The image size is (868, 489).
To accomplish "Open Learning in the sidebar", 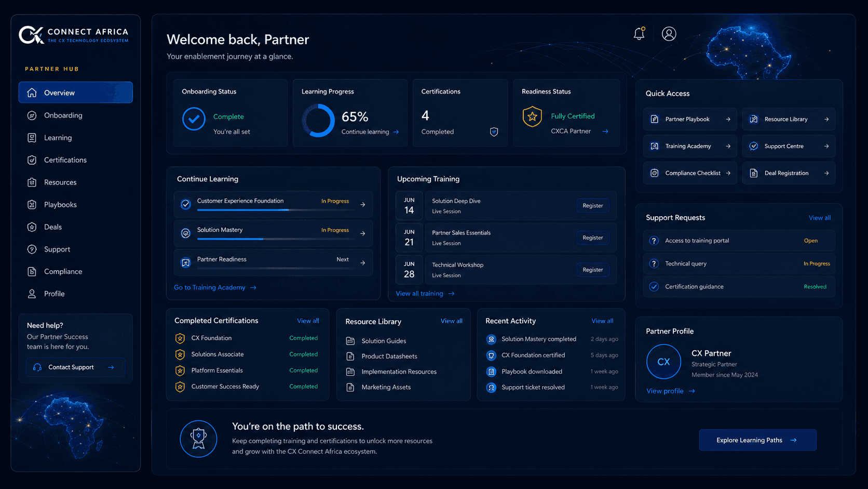I will point(76,138).
